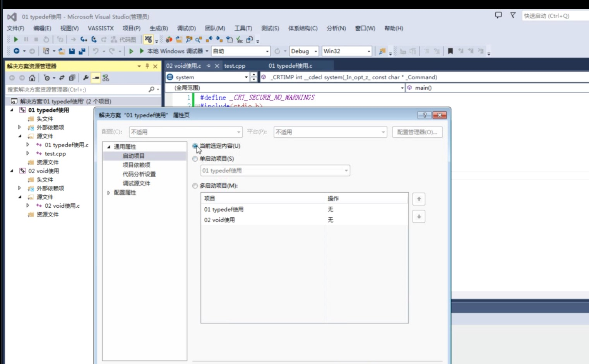Open the 工具(T) menu
The height and width of the screenshot is (364, 589).
pos(243,28)
